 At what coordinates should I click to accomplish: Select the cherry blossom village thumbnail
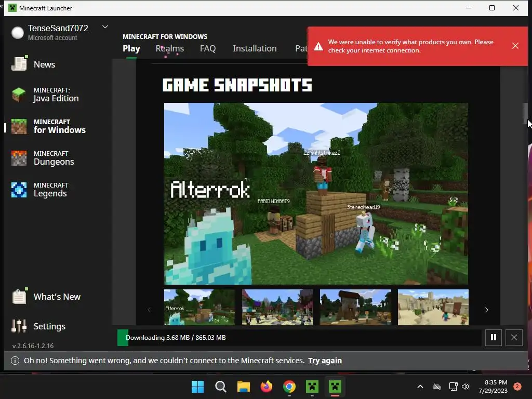click(x=277, y=307)
